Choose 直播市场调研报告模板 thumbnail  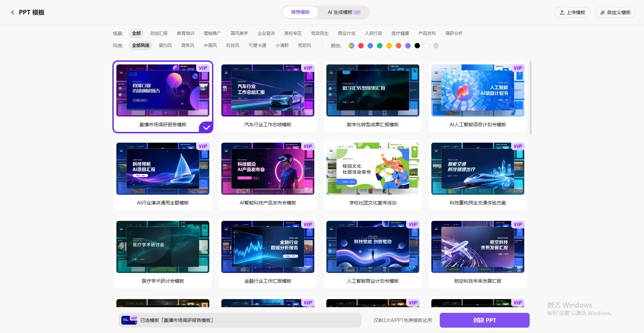(x=163, y=91)
